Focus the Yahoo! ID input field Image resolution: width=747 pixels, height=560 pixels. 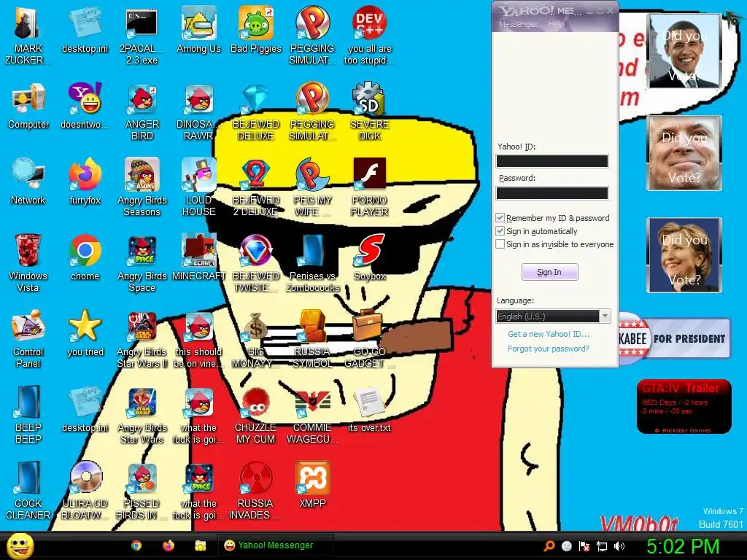552,161
